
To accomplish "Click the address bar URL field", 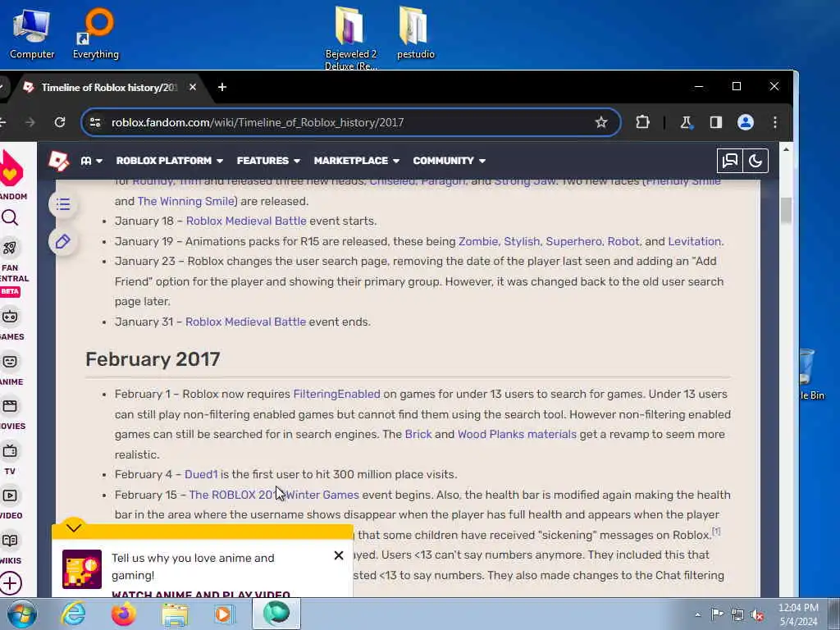I will [351, 122].
